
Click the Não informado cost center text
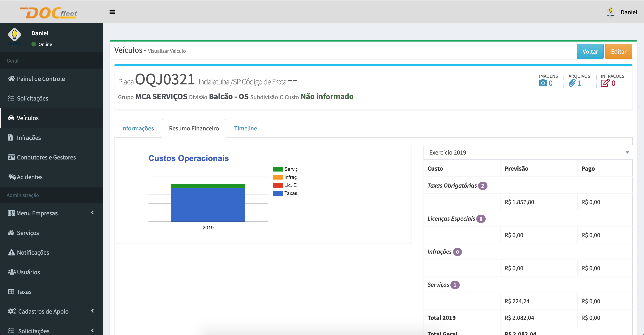click(327, 96)
